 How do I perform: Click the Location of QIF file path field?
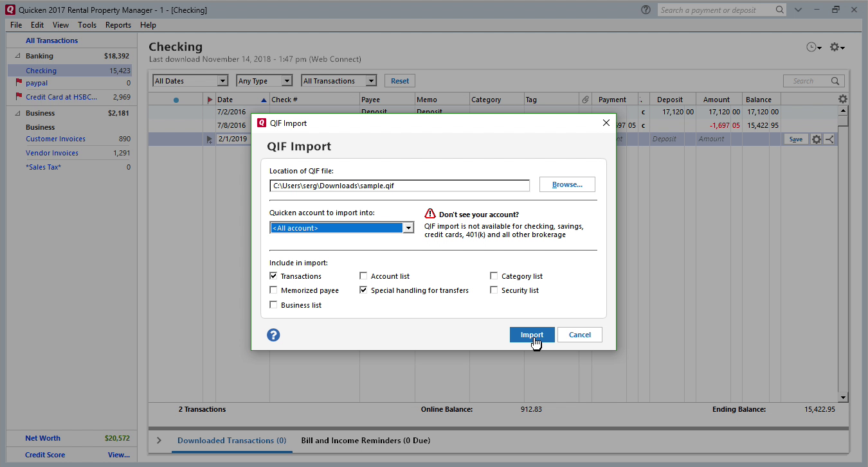[399, 186]
